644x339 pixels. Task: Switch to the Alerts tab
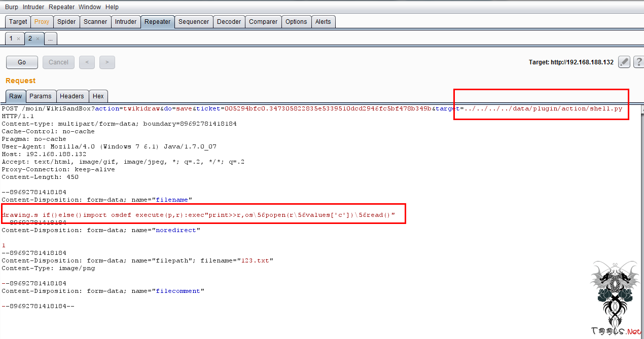[x=323, y=22]
